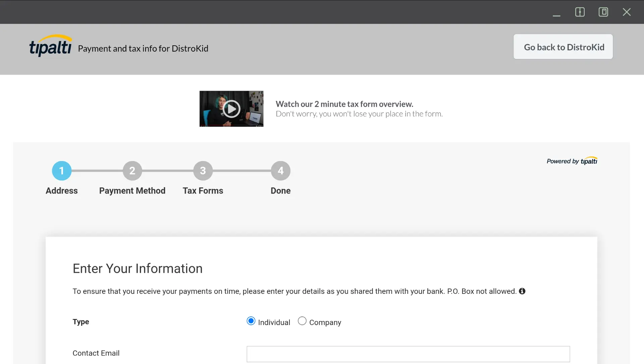Click the Individual label text
The width and height of the screenshot is (644, 364).
274,322
